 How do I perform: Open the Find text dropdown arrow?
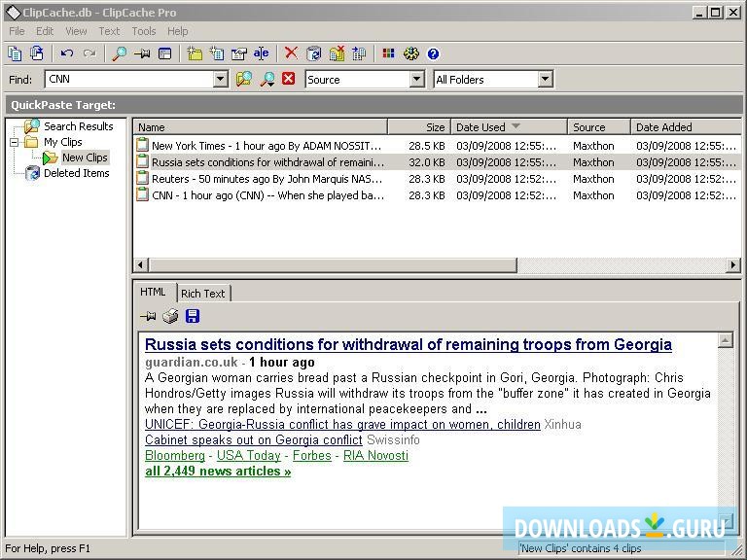[x=220, y=80]
